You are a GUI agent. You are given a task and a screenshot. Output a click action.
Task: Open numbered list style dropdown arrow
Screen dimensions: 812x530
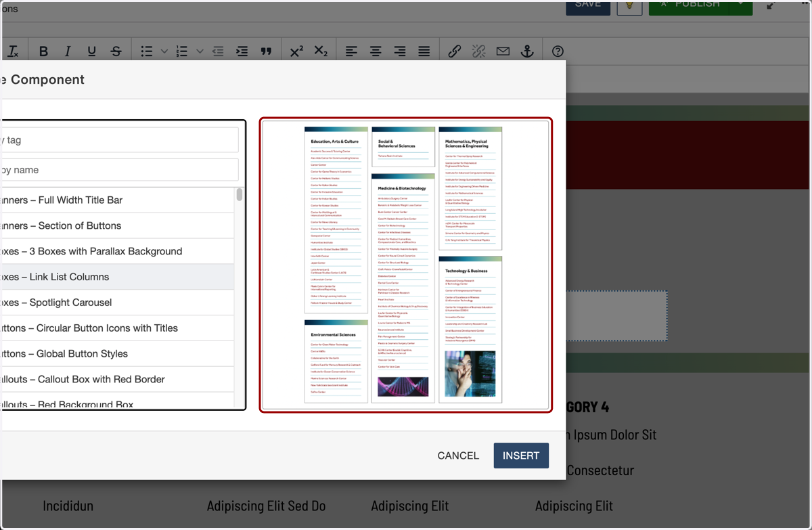(200, 51)
